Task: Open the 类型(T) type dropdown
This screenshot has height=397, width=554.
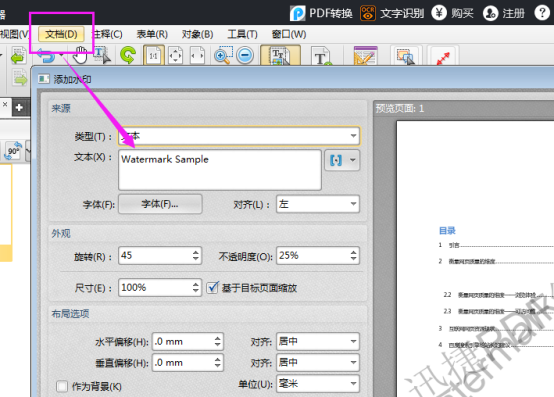Action: coord(239,136)
